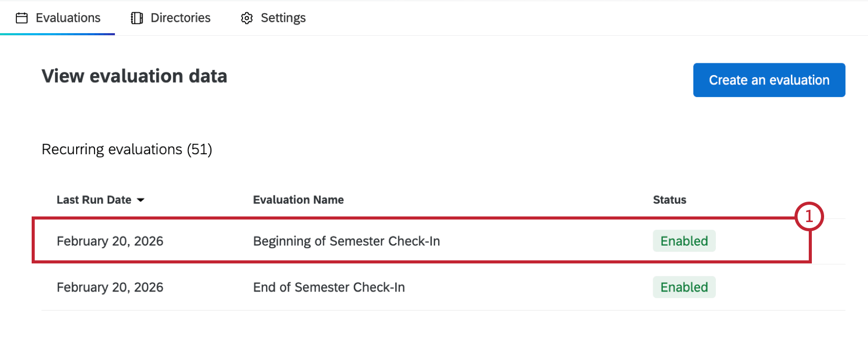Click the Create an evaluation button
The image size is (868, 340).
pyautogui.click(x=769, y=80)
